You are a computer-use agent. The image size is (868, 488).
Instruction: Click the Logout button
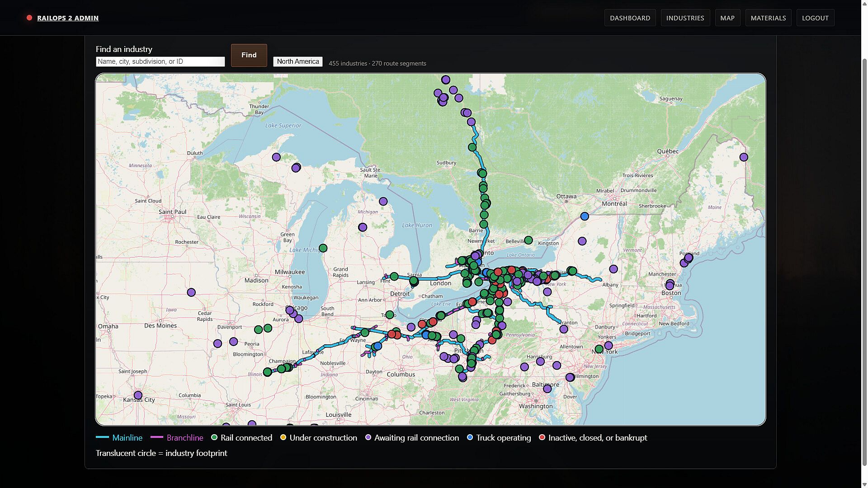point(815,18)
